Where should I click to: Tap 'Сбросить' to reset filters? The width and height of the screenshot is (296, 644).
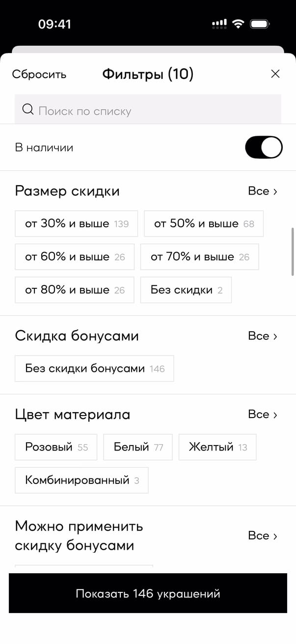39,75
